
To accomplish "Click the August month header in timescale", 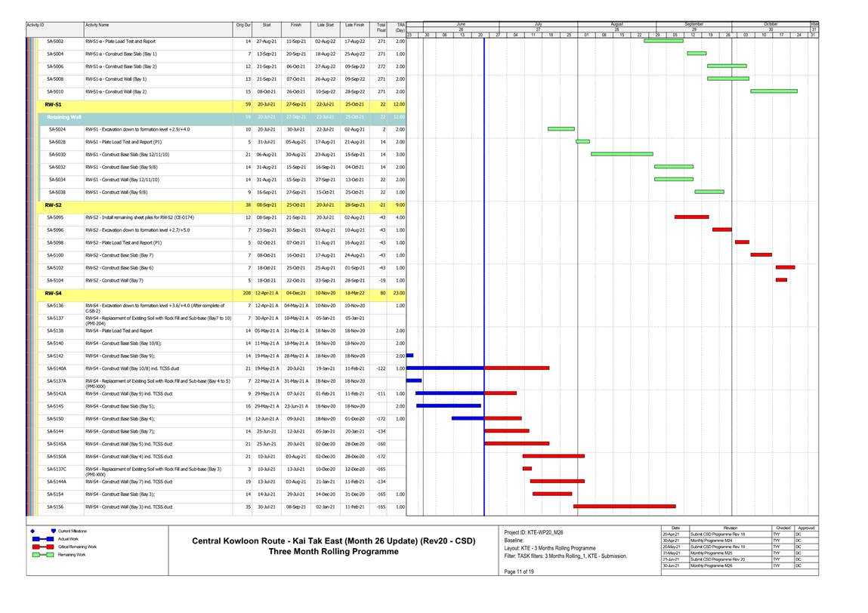I will point(616,24).
